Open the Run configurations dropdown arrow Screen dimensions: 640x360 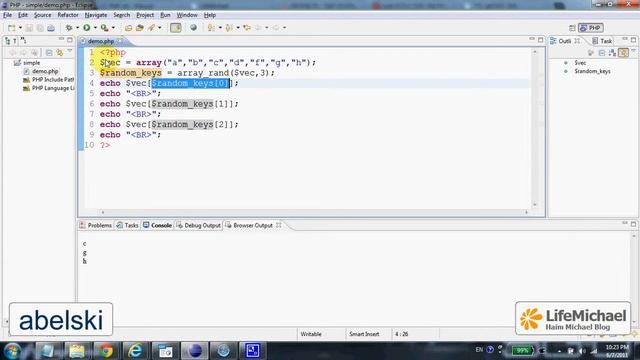(95, 28)
